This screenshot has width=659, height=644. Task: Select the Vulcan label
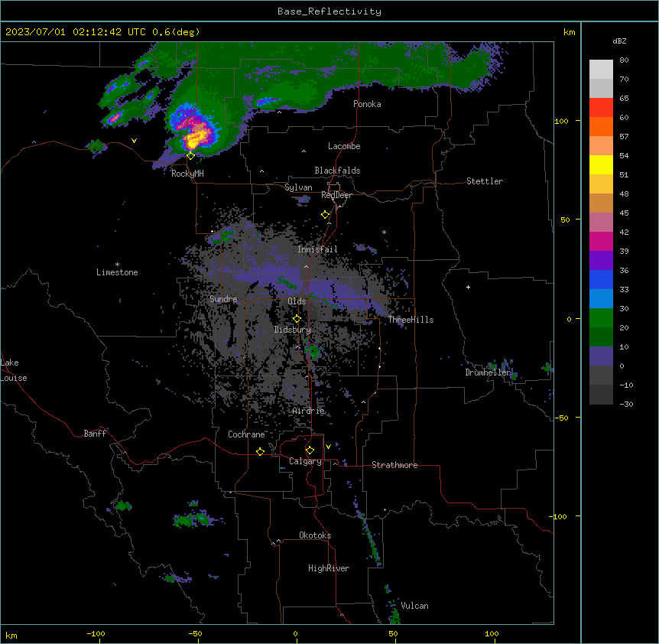tap(414, 606)
